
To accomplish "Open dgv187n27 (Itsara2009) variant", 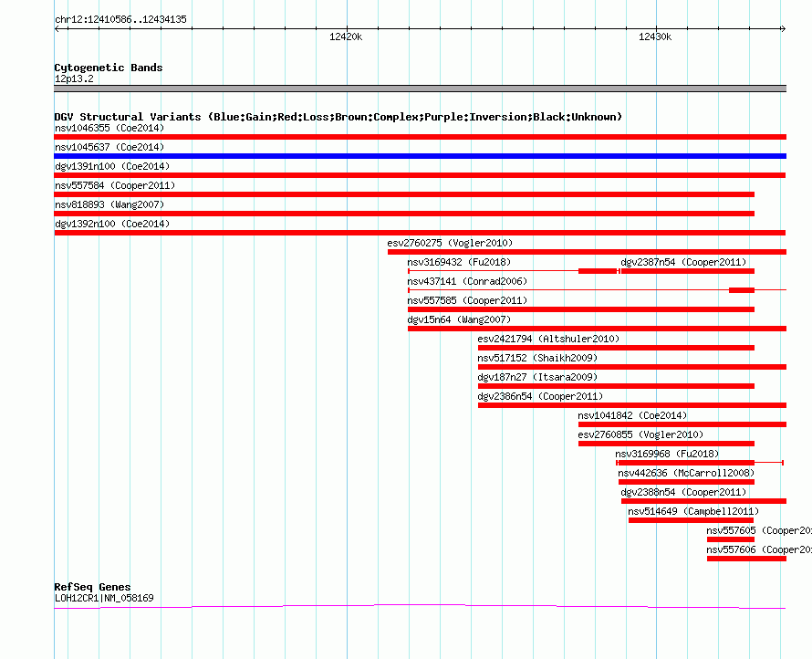I will 537,377.
